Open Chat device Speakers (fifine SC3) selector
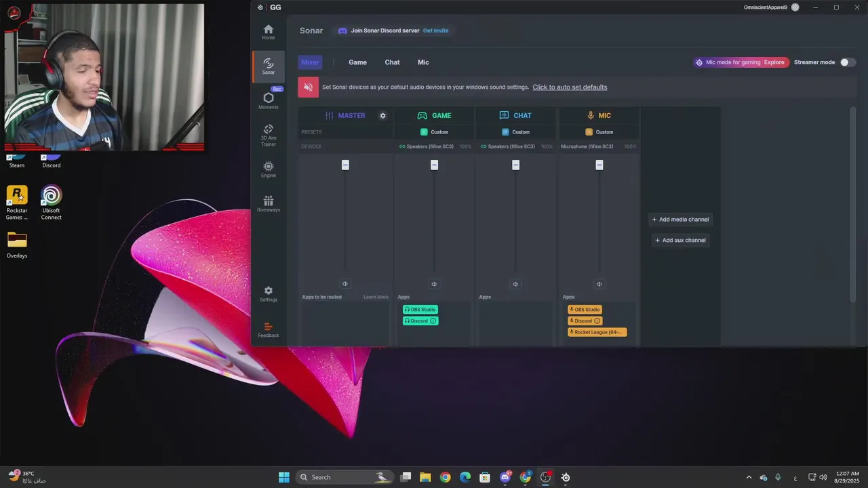868x488 pixels. click(511, 146)
